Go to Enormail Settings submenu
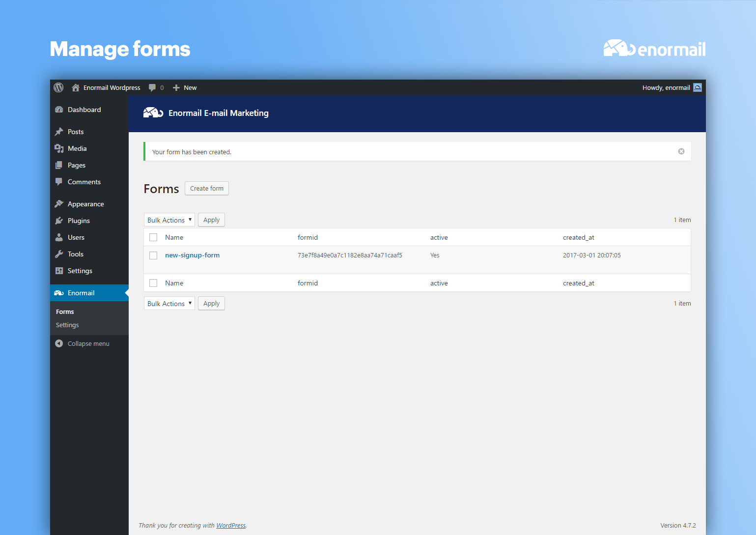This screenshot has height=535, width=756. [x=67, y=325]
